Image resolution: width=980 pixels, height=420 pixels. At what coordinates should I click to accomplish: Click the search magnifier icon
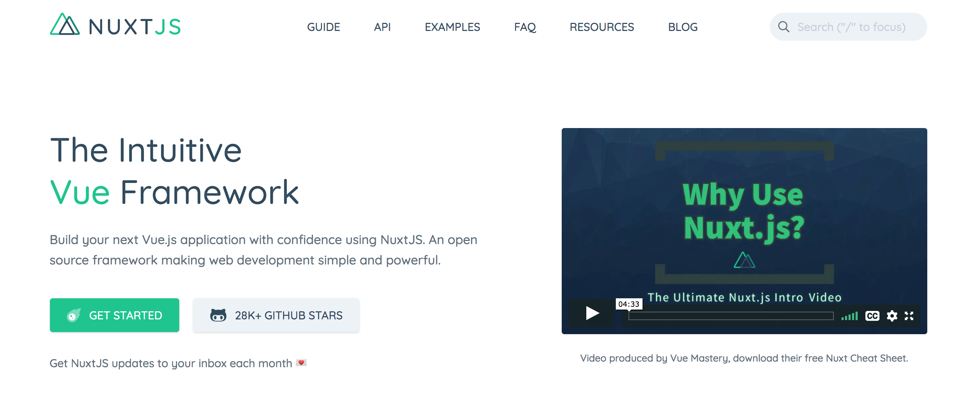point(783,27)
